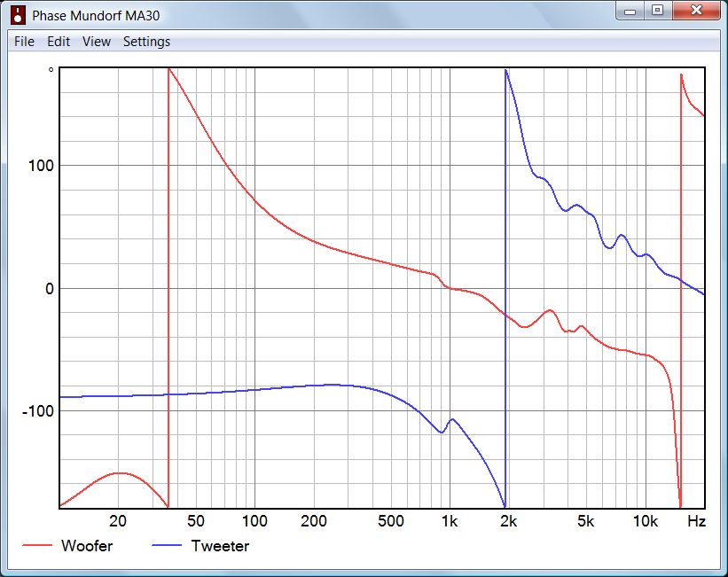This screenshot has width=728, height=577.
Task: Click the 2k frequency axis label
Action: 508,521
